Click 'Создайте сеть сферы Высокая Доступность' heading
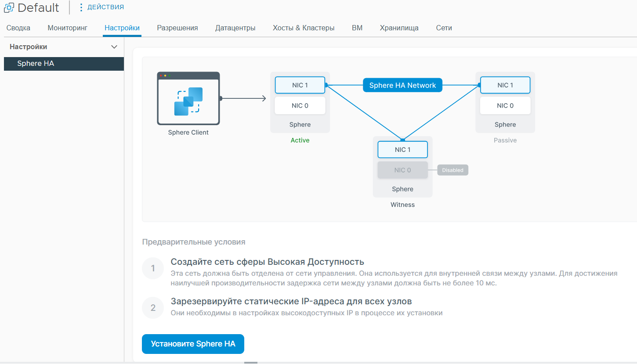 pyautogui.click(x=268, y=262)
